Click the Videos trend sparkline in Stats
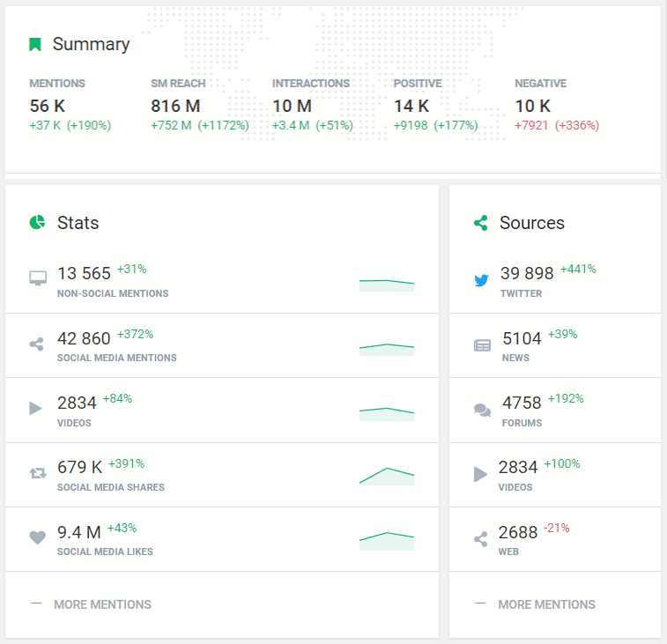Viewport: 667px width, 644px height. [387, 414]
